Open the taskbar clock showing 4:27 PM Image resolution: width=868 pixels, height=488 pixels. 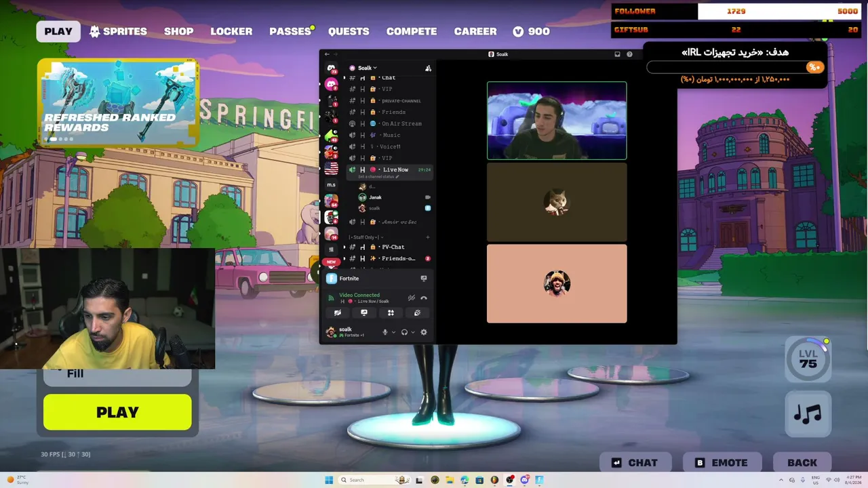tap(854, 480)
